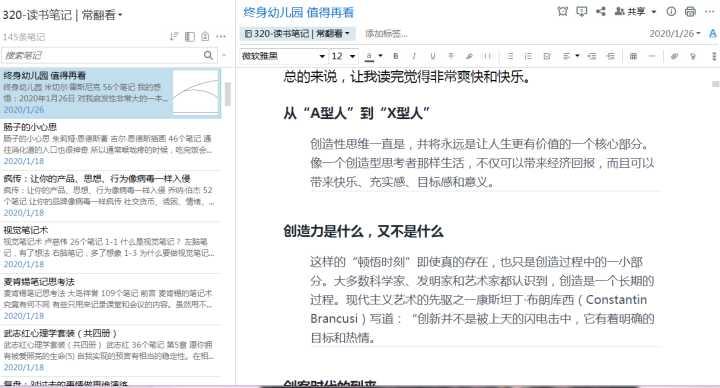This screenshot has width=720, height=388.
Task: Decrease paragraph indent
Action: [592, 56]
